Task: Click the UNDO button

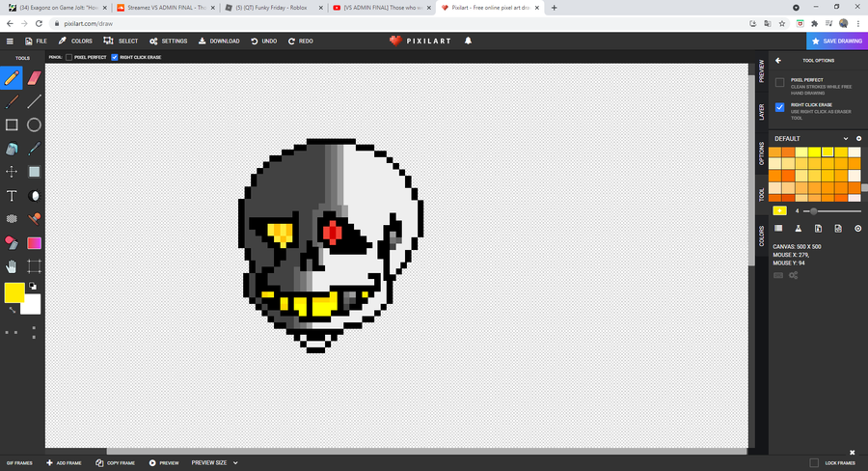Action: coord(263,41)
